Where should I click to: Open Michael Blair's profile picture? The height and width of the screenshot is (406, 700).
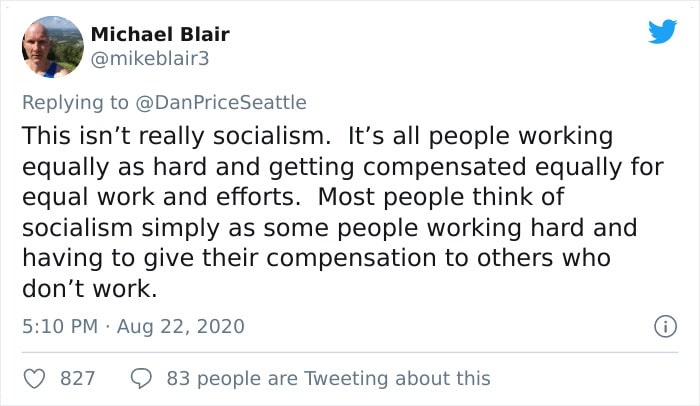[x=53, y=47]
